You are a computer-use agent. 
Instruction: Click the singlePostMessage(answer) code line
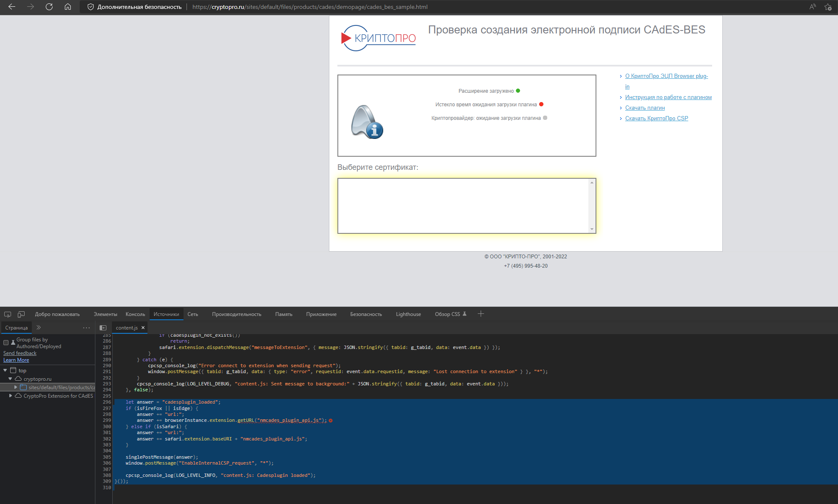coord(162,457)
